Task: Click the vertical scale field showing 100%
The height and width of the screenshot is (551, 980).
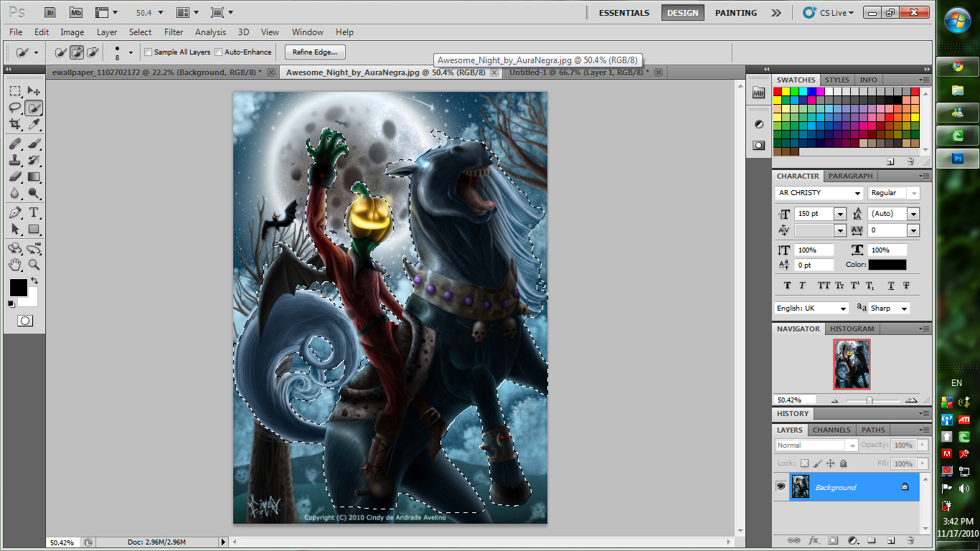Action: (814, 250)
